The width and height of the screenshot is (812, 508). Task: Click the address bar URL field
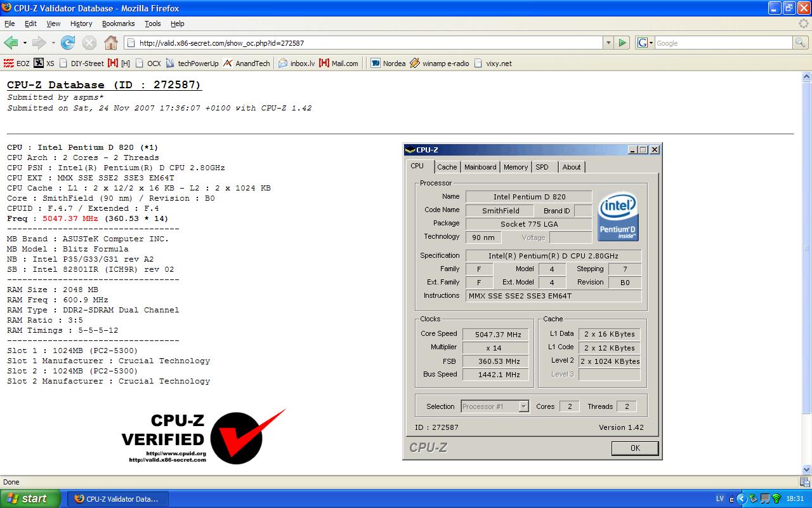coord(363,43)
